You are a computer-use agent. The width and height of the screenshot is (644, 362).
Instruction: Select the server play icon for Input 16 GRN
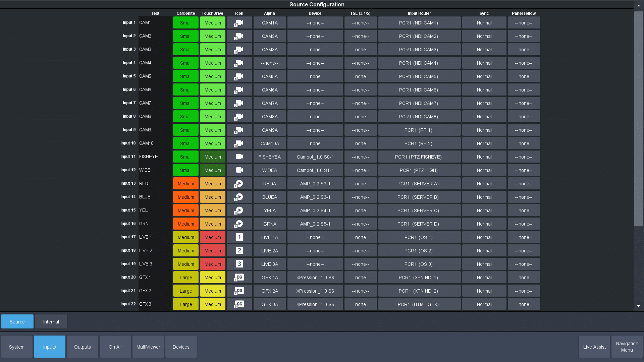click(x=239, y=224)
